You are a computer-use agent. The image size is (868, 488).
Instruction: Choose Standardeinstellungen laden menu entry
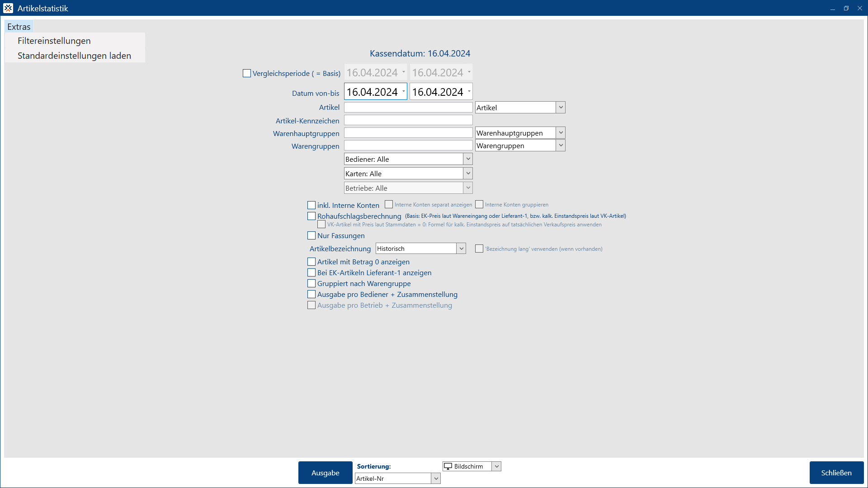74,56
